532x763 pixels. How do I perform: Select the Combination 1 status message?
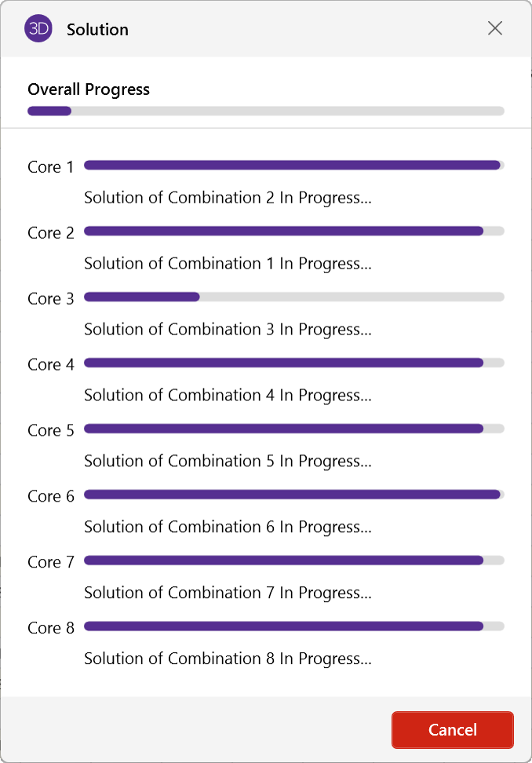click(228, 264)
